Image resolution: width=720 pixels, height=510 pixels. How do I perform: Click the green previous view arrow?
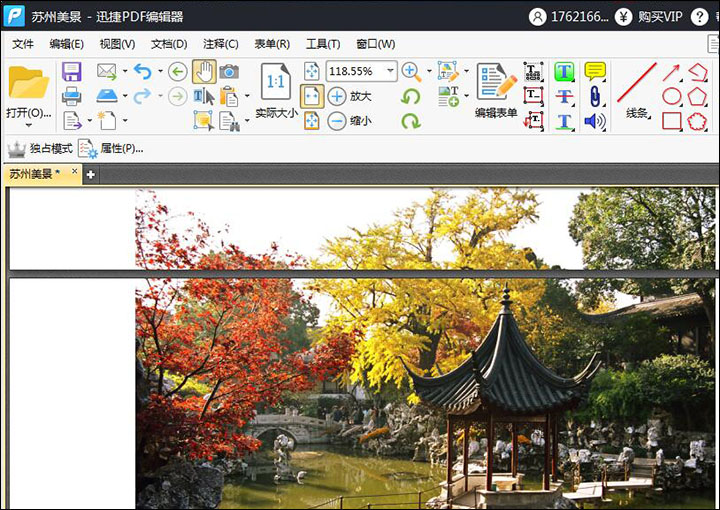(178, 72)
